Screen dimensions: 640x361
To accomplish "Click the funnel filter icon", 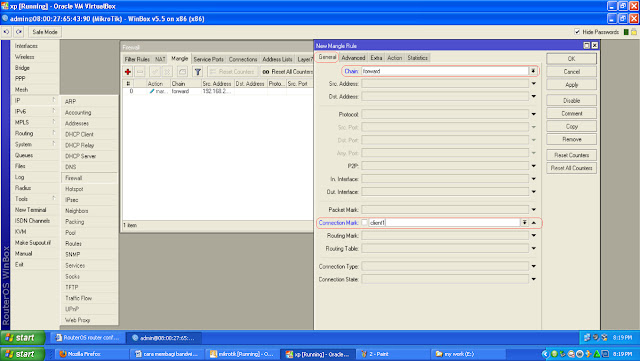I will tap(198, 72).
